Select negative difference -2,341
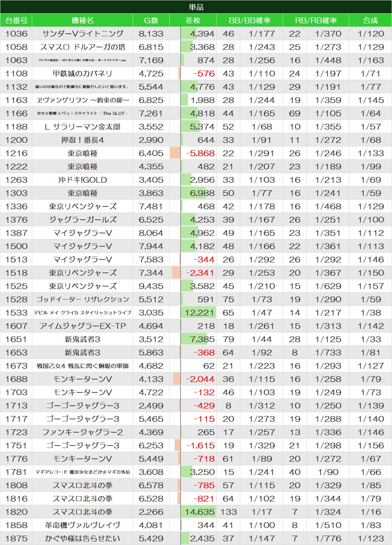The height and width of the screenshot is (545, 392). point(200,273)
